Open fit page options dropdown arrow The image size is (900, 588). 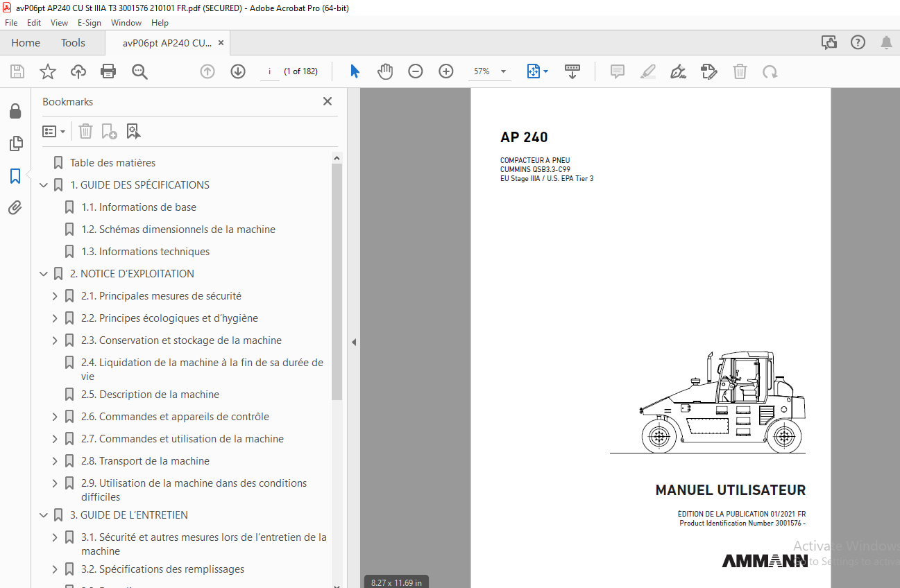click(x=545, y=71)
